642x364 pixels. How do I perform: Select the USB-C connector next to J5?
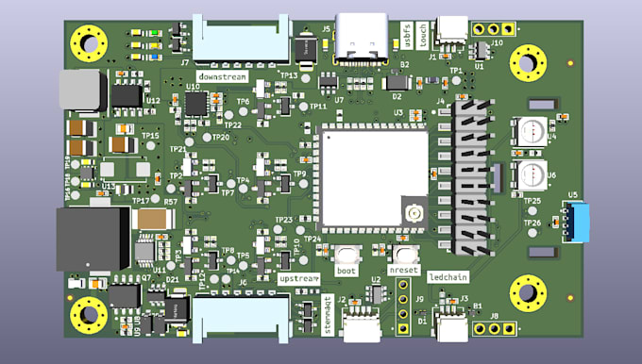[x=361, y=39]
